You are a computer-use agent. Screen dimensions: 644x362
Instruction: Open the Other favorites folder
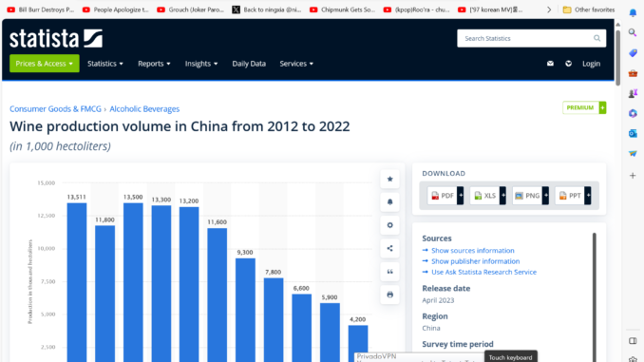point(589,10)
